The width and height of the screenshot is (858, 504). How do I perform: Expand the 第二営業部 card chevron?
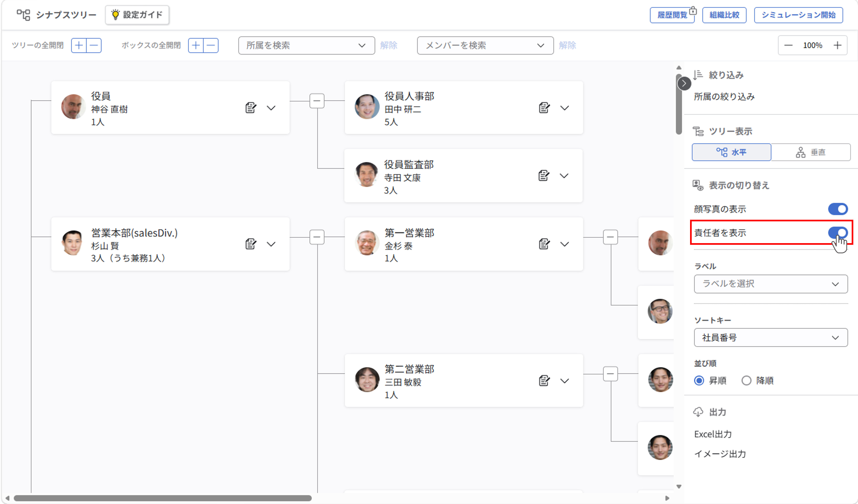click(x=565, y=381)
